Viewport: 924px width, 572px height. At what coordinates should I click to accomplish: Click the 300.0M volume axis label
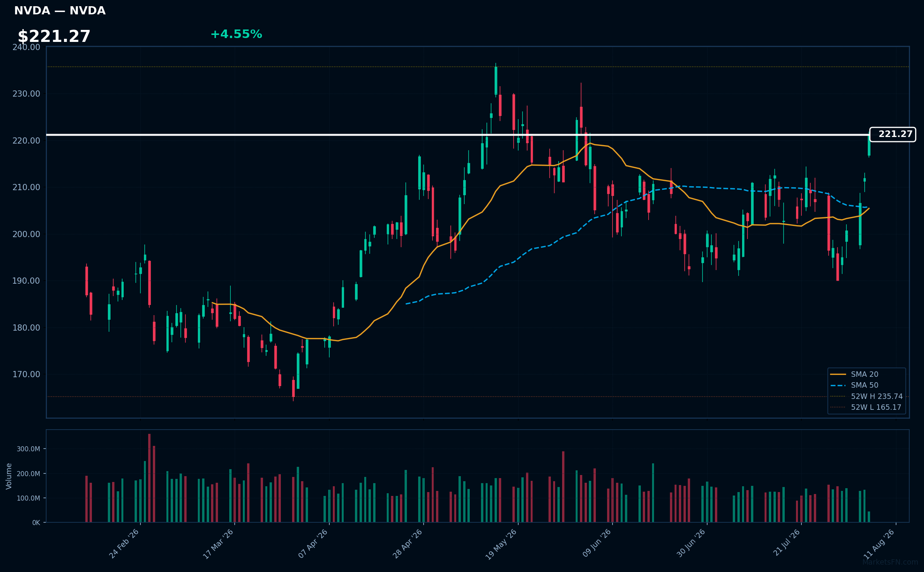[x=28, y=449]
